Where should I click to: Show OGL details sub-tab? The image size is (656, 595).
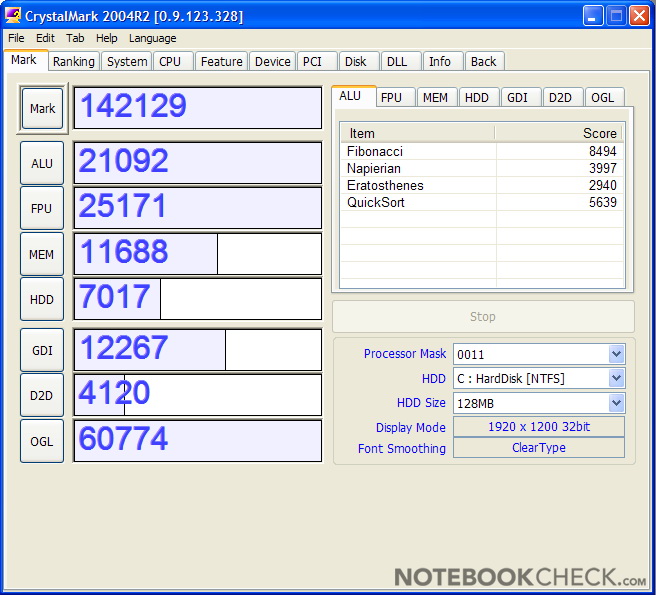pos(605,97)
